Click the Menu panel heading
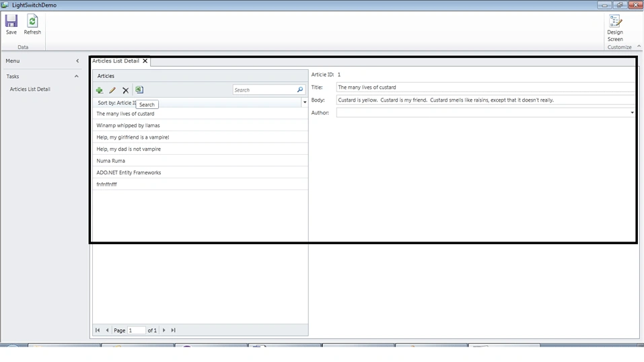The height and width of the screenshot is (362, 644). (x=13, y=61)
